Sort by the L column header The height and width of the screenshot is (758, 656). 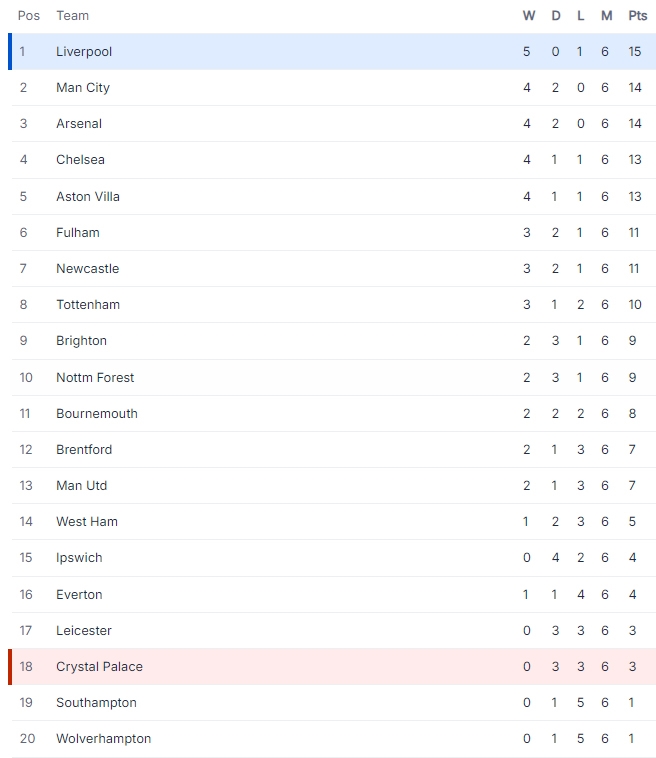pos(581,15)
